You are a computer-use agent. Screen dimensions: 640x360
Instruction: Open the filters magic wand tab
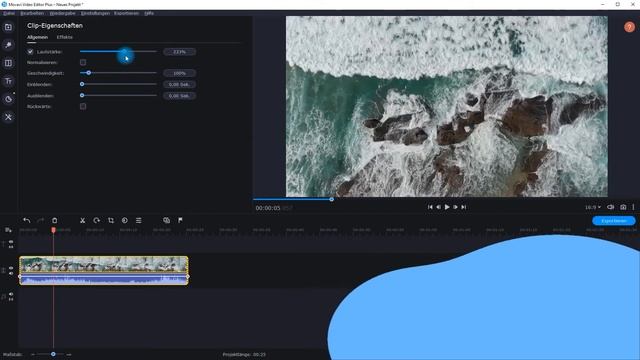coord(8,45)
